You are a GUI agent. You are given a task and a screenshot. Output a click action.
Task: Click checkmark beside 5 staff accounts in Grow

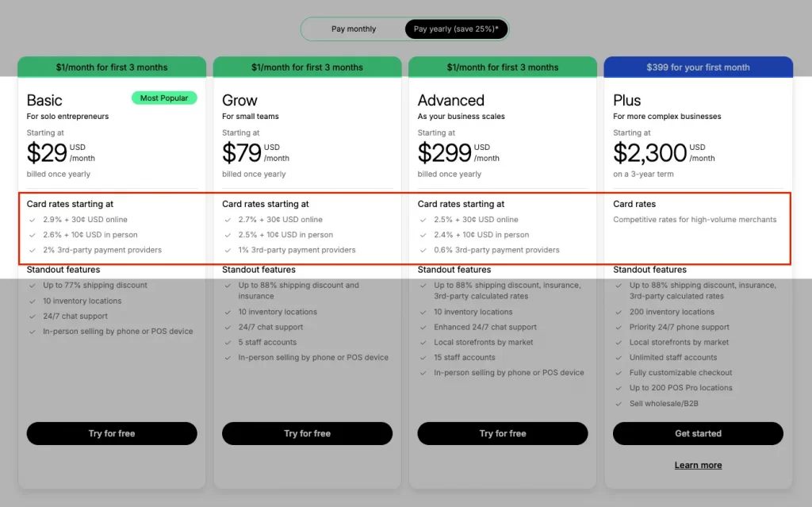tap(228, 342)
